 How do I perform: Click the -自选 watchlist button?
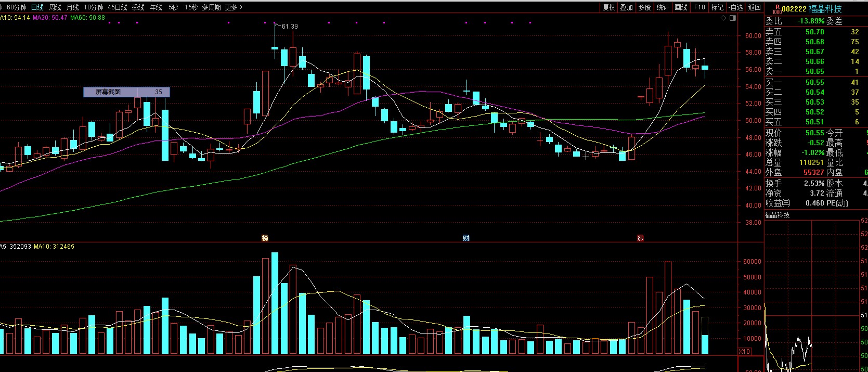[735, 7]
